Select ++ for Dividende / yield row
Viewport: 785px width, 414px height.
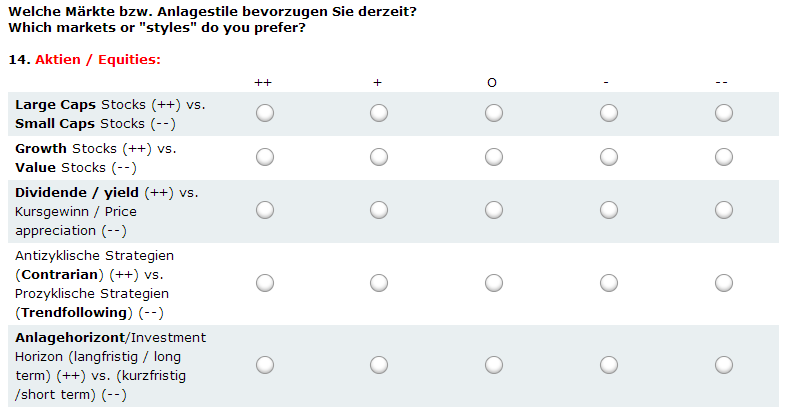pyautogui.click(x=265, y=210)
